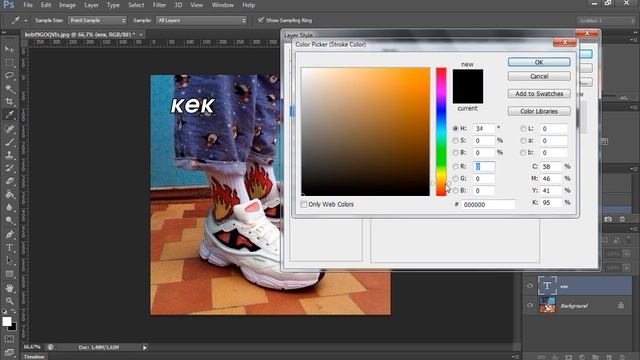The height and width of the screenshot is (360, 640).
Task: Select the Brush tool
Action: [9, 142]
